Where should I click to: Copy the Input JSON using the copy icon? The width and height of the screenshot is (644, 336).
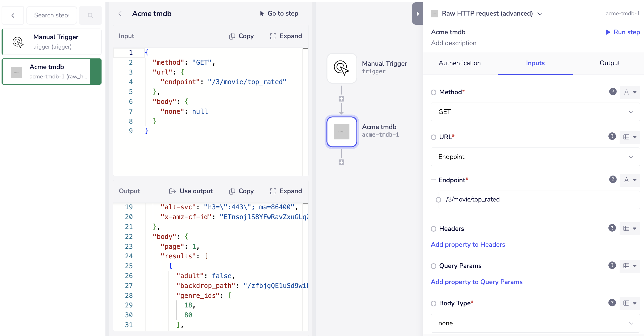point(232,36)
